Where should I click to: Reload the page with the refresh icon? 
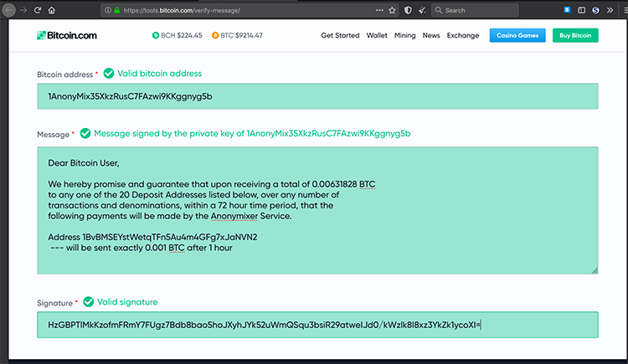pos(37,10)
